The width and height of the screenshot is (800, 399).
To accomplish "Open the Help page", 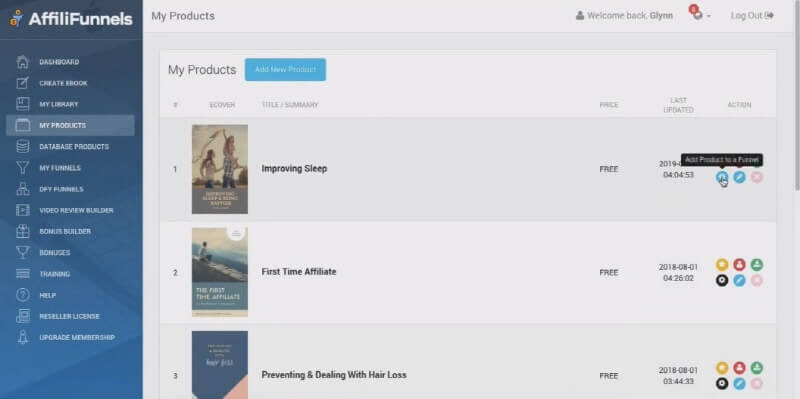I will 47,295.
